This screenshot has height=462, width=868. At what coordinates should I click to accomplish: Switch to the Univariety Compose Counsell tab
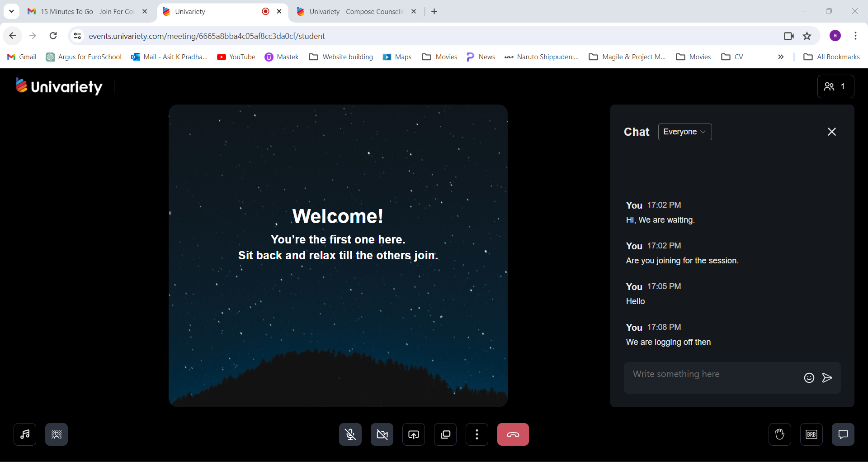[x=356, y=11]
